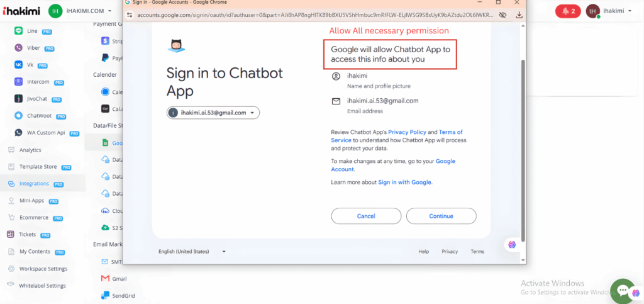644x304 pixels.
Task: Click the sign-in dialog vertical scrollbar
Action: click(523, 126)
